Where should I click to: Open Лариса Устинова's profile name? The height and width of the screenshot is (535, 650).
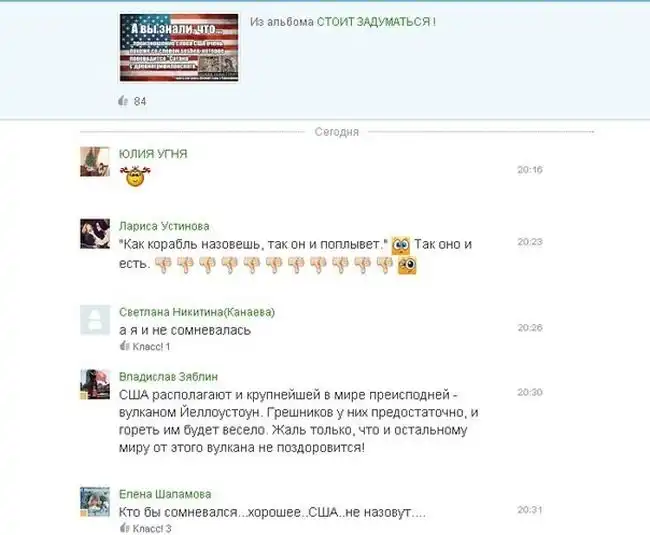pos(164,226)
